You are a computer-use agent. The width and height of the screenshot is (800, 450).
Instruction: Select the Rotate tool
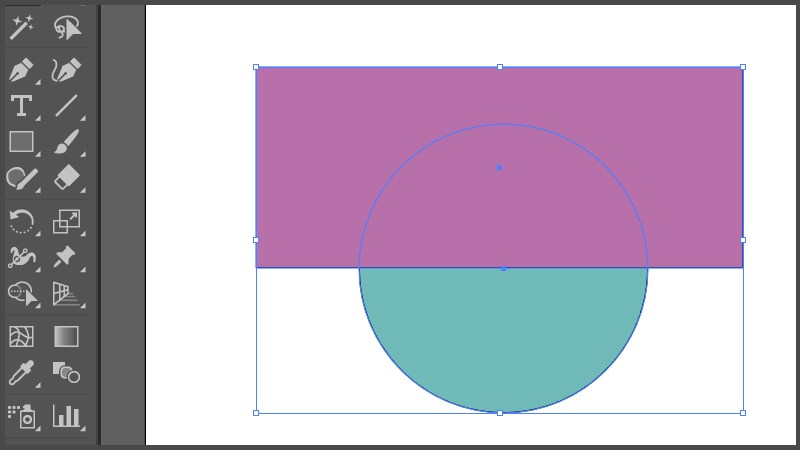21,221
